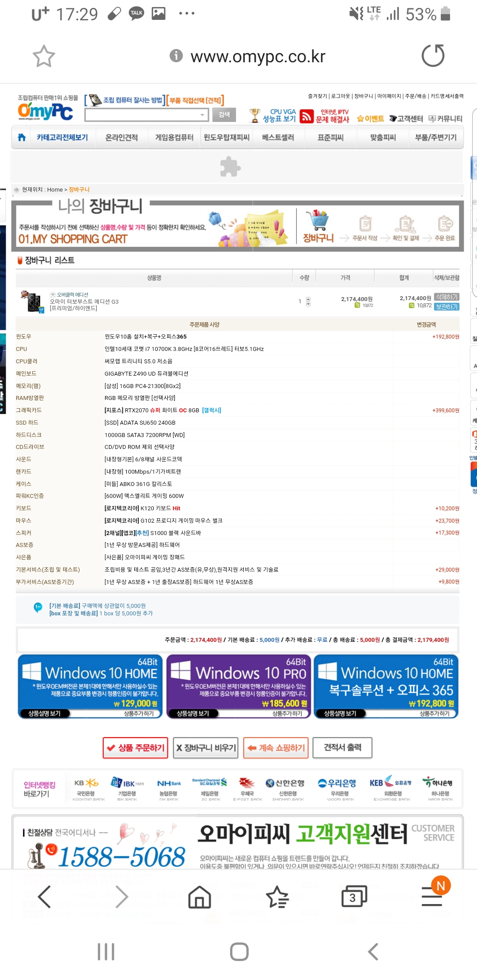This screenshot has height=980, width=477.
Task: Open KB 국민은행 internet banking
Action: tap(88, 788)
